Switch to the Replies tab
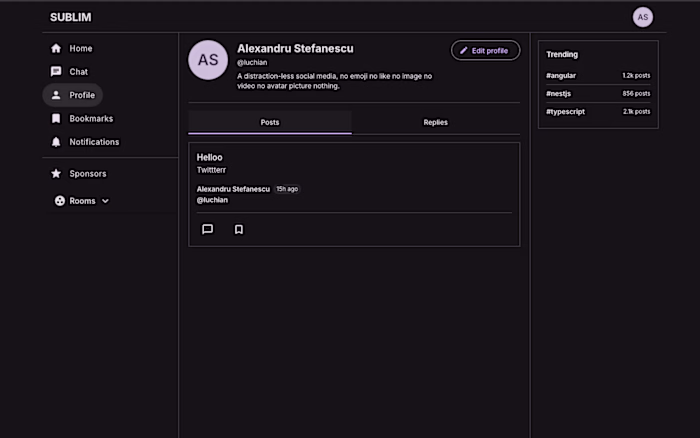 point(436,122)
